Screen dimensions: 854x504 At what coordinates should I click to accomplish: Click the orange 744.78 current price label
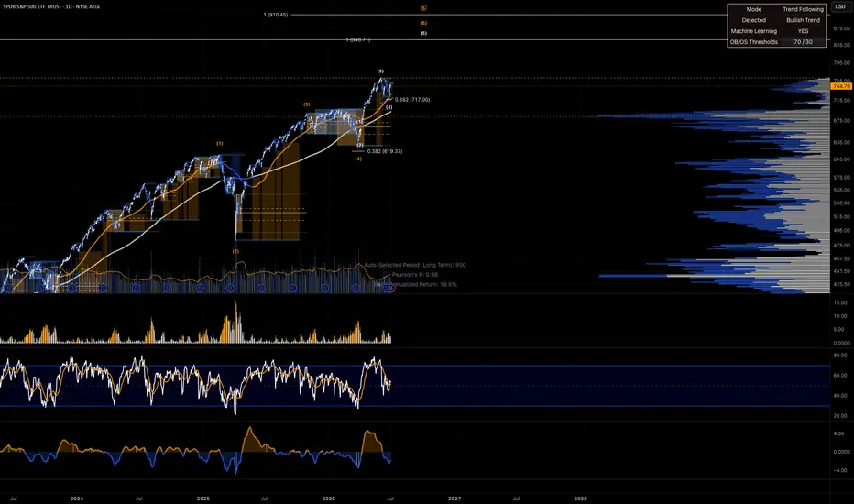[x=841, y=86]
